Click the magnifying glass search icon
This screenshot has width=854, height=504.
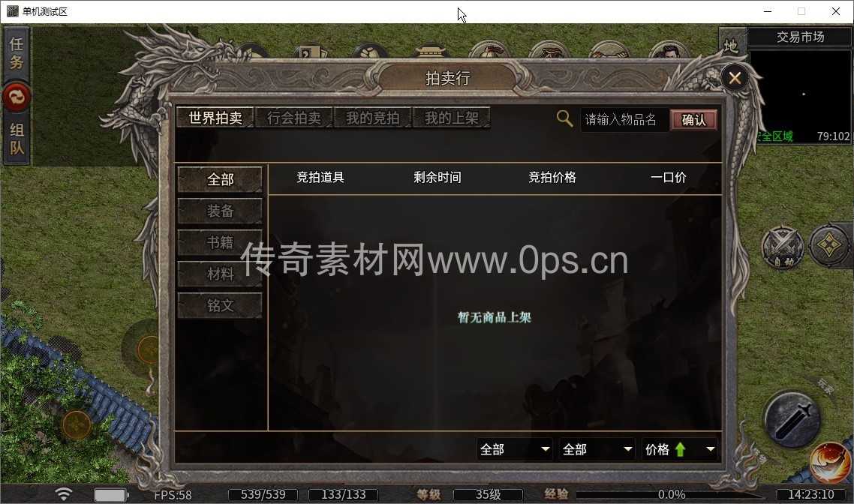click(564, 118)
